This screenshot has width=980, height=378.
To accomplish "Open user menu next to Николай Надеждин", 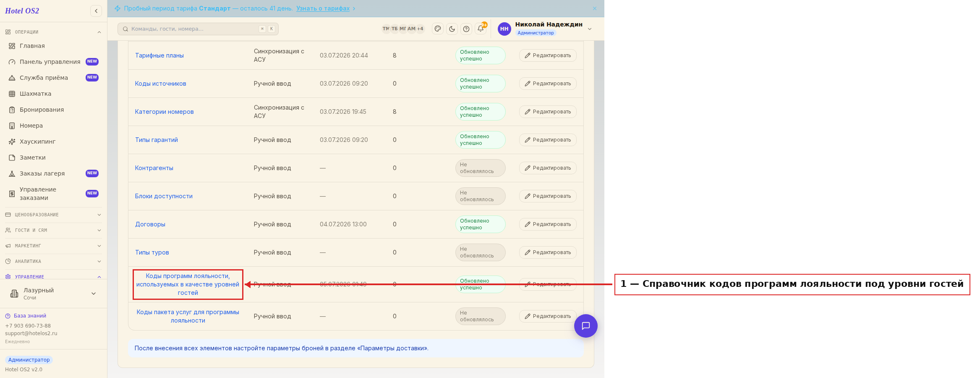I will 590,29.
